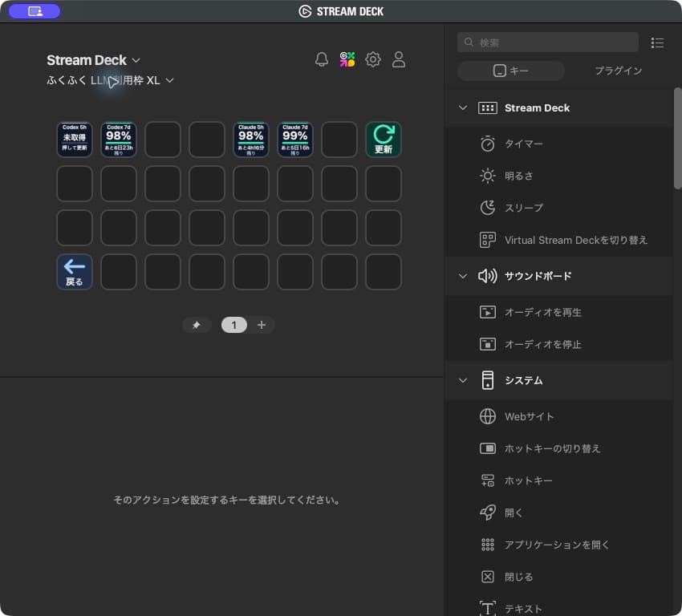The height and width of the screenshot is (616, 682).
Task: Select the empty key right of Codex 7d
Action: (163, 140)
